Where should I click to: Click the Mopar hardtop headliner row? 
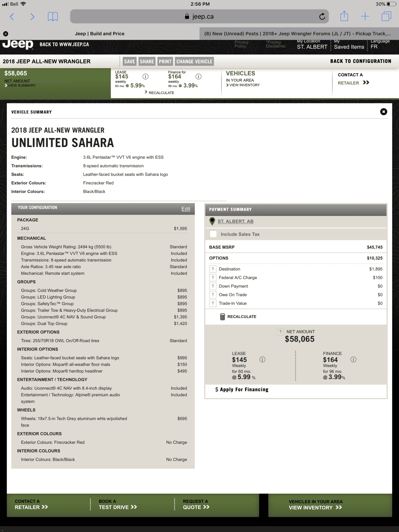pyautogui.click(x=104, y=371)
